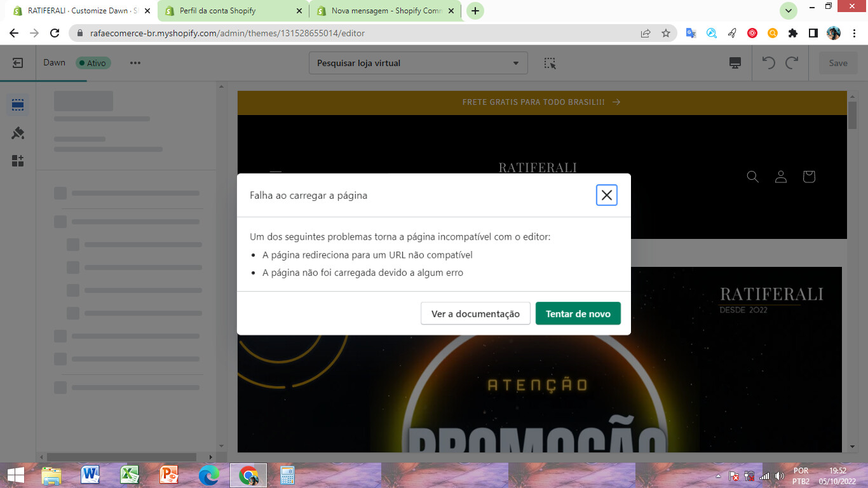868x488 pixels.
Task: Open Theme settings paintbrush icon
Action: pos(18,133)
